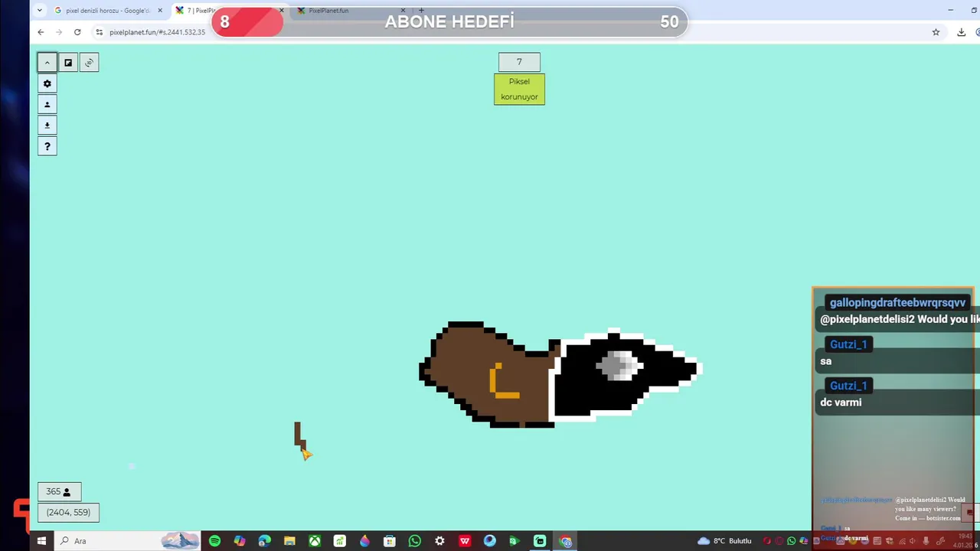Open PixelPlanet settings gear

47,83
